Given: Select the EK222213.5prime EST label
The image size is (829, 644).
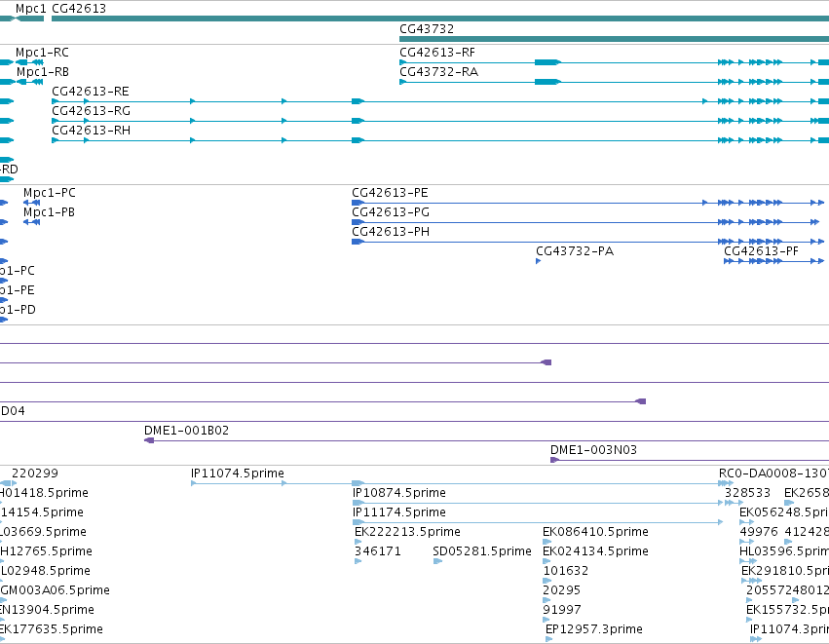Looking at the screenshot, I should click(407, 532).
